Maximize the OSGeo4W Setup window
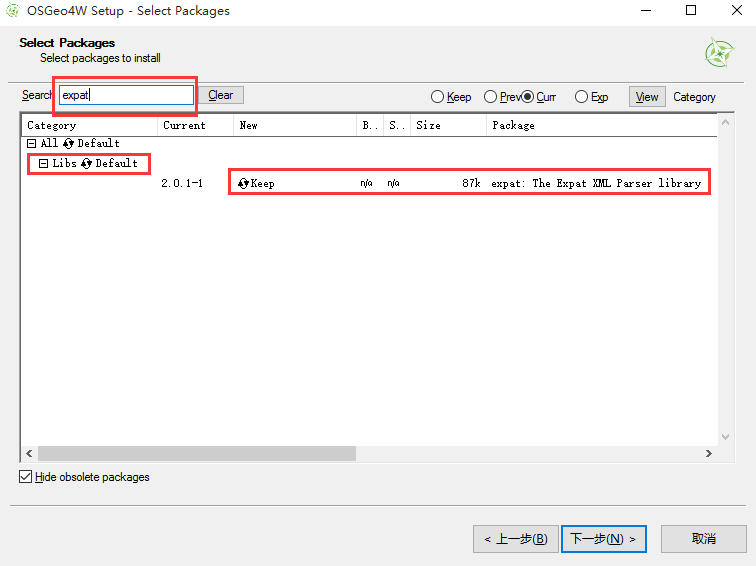Viewport: 756px width, 566px height. click(691, 10)
